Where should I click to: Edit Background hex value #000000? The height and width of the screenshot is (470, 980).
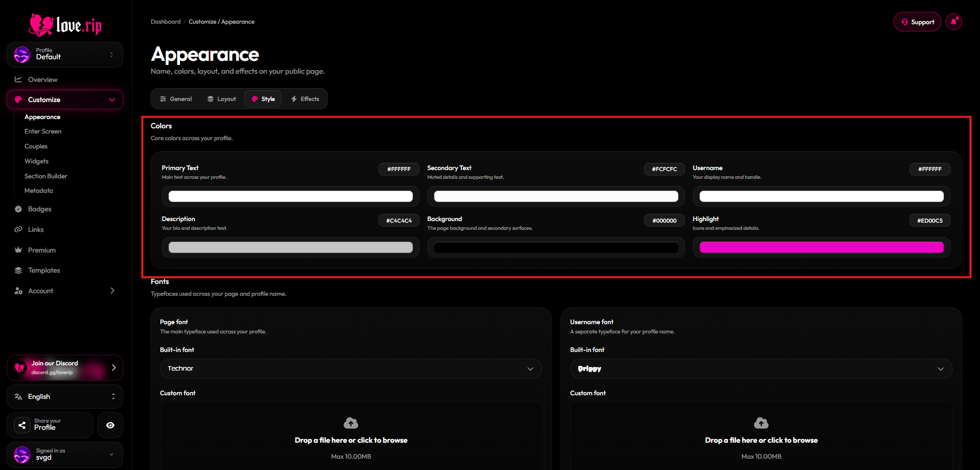(665, 221)
